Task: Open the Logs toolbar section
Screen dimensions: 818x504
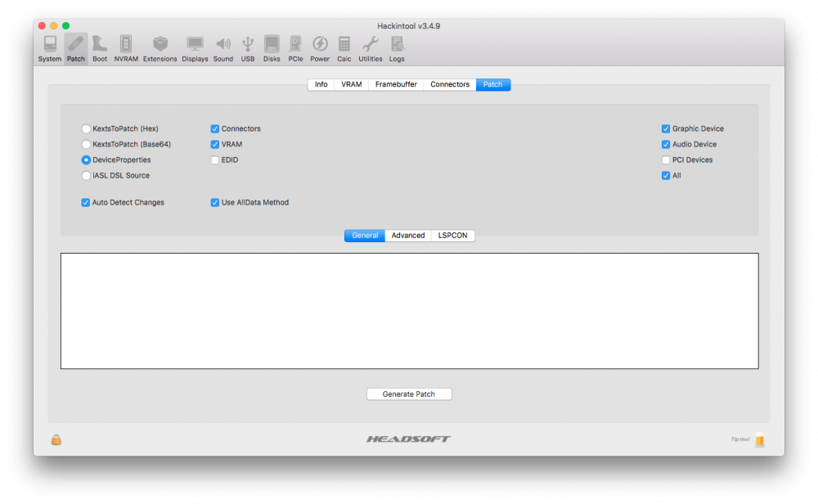Action: point(397,49)
